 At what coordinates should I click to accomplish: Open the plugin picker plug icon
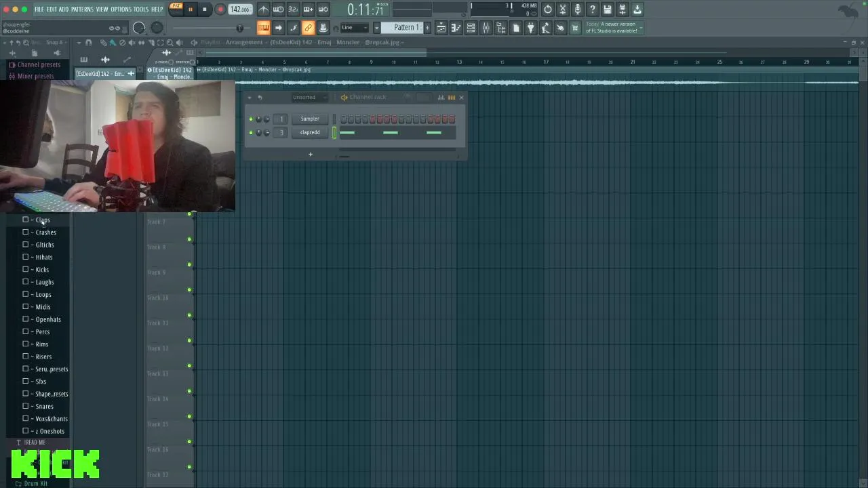530,28
